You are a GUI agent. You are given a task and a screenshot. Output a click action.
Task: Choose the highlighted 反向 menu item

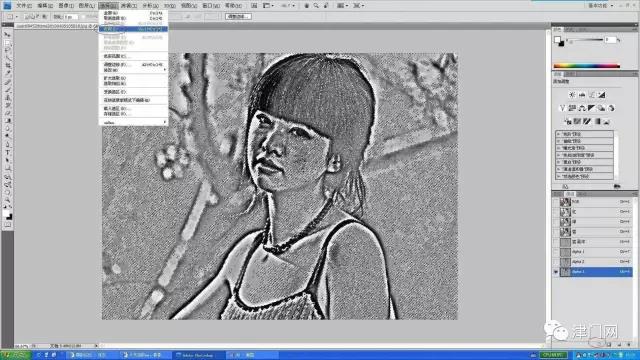coord(133,29)
